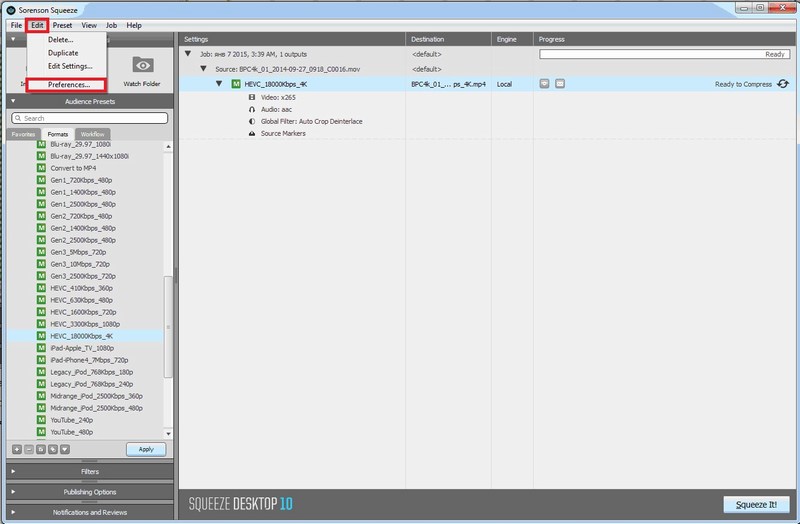Click the Engine column header

[x=512, y=39]
